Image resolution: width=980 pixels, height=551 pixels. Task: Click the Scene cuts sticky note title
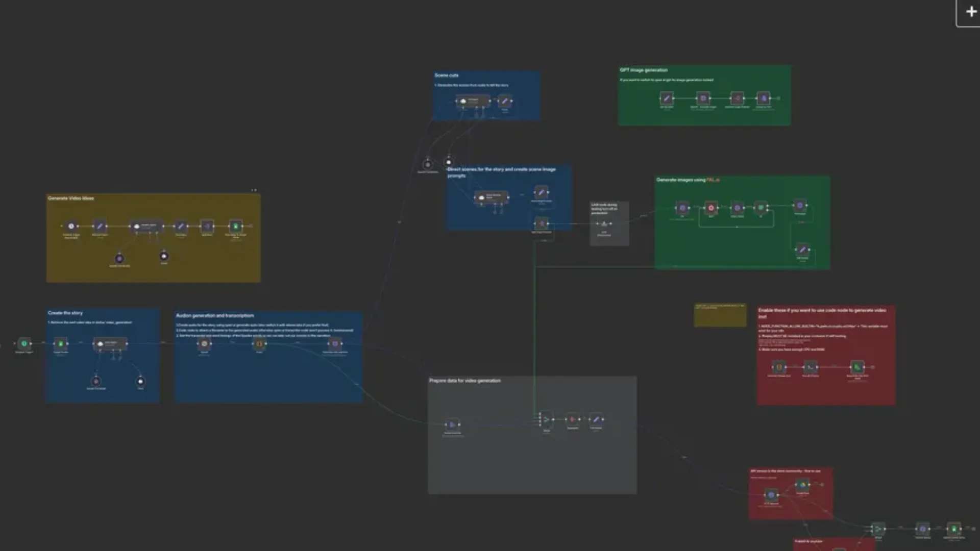pos(447,75)
